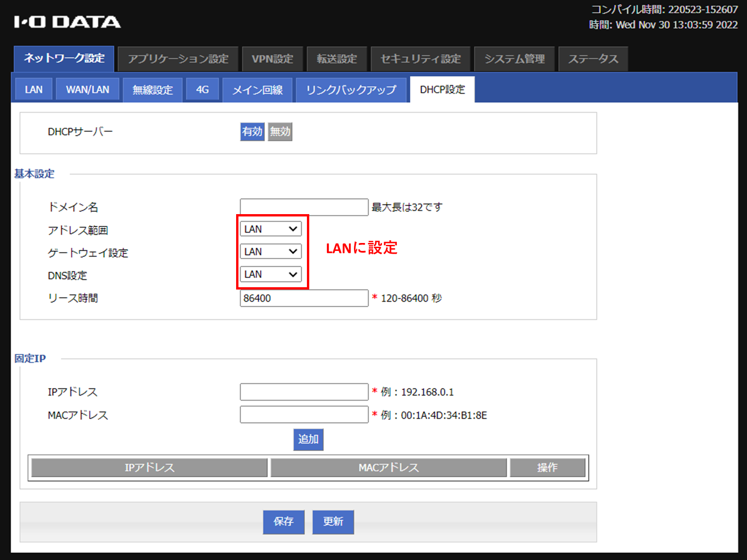
Task: Select the LAN sub-tab
Action: pyautogui.click(x=33, y=89)
